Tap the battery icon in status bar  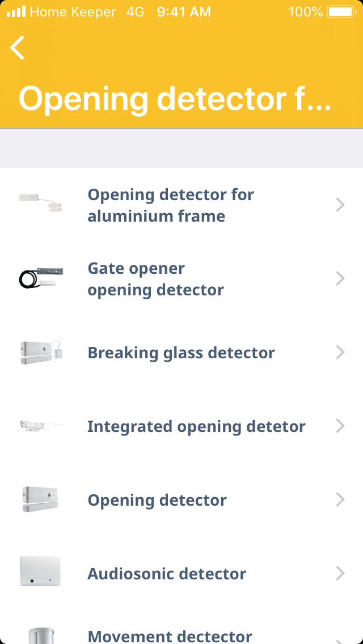pos(341,11)
